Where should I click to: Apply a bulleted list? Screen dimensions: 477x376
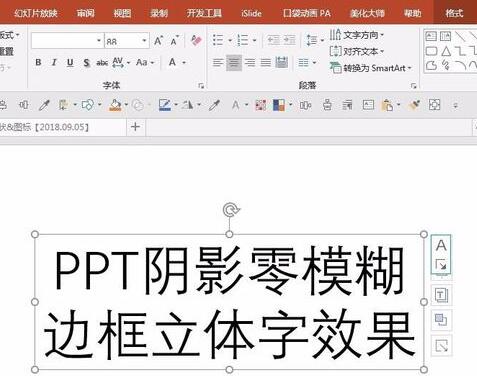218,40
